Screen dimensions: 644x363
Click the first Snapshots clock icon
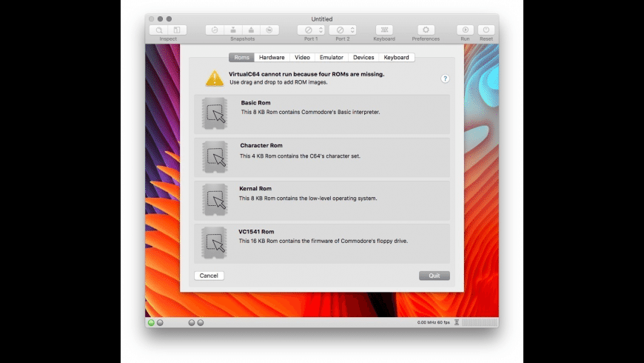click(x=215, y=30)
